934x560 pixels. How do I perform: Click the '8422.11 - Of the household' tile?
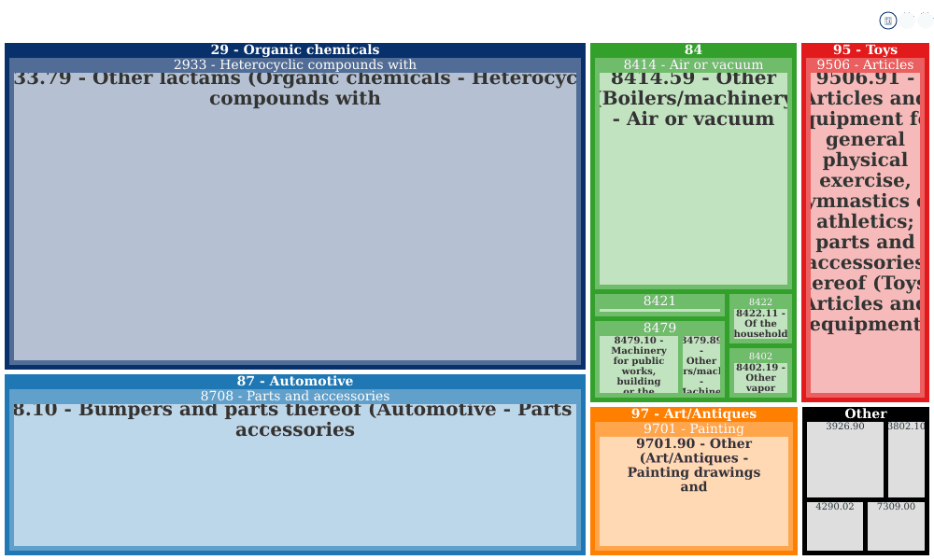point(760,324)
